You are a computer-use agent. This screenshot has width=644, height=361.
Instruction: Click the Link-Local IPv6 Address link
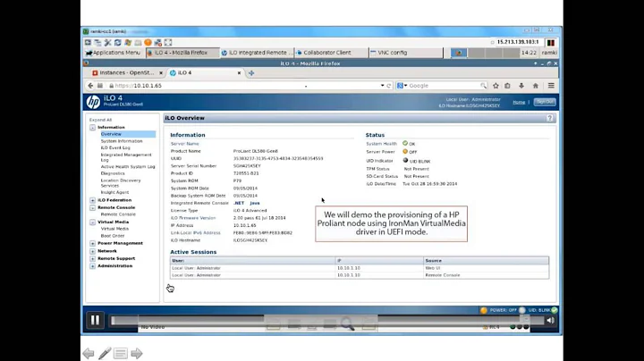196,232
